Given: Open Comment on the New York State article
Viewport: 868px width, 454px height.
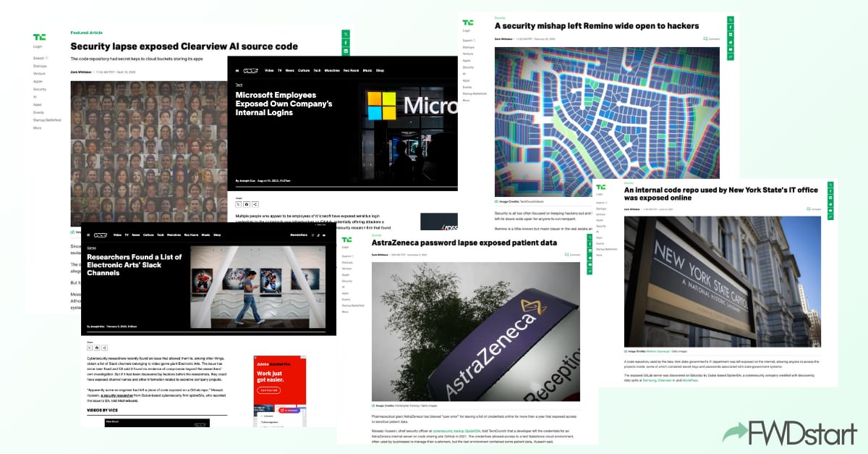Looking at the screenshot, I should pyautogui.click(x=814, y=209).
